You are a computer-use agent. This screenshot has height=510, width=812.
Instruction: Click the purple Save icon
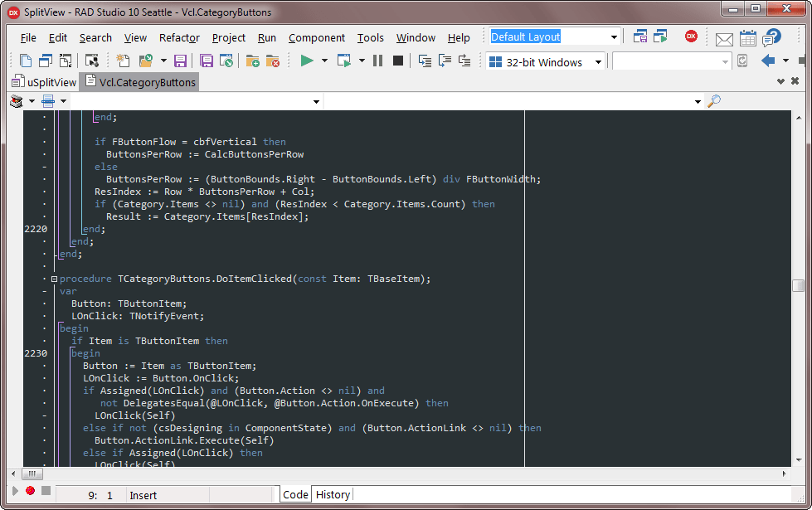click(x=180, y=61)
